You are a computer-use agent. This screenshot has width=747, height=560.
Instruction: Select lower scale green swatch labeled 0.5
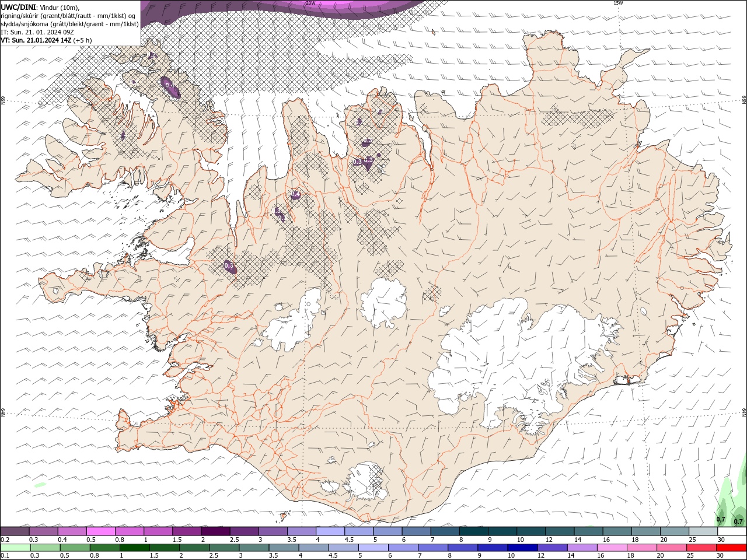tap(75, 548)
